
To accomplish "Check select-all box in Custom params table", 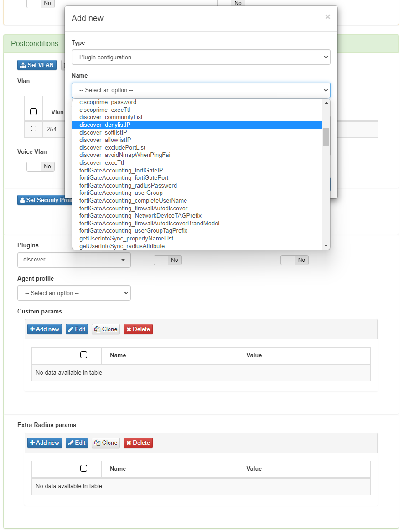I will click(83, 355).
